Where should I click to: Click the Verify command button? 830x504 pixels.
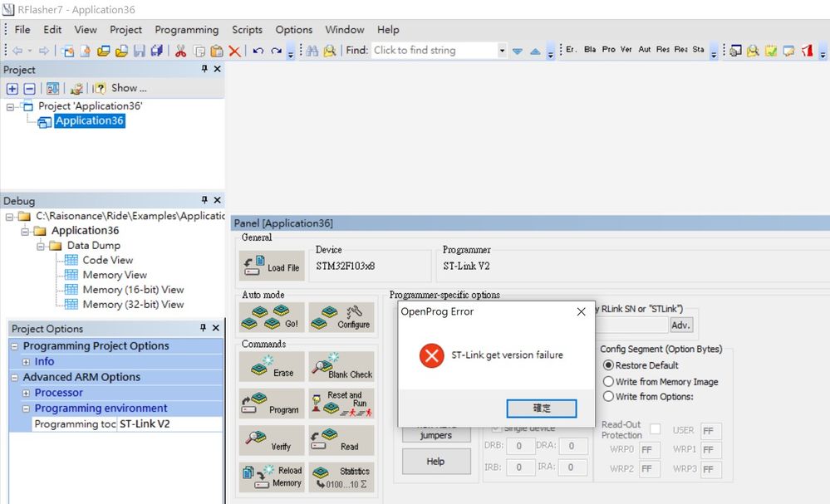coord(272,441)
